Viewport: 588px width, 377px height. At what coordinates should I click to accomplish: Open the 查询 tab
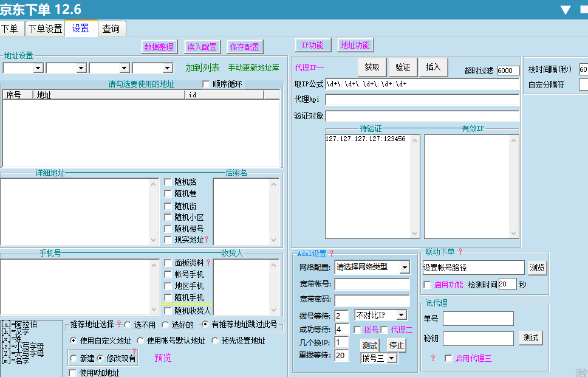[x=111, y=29]
